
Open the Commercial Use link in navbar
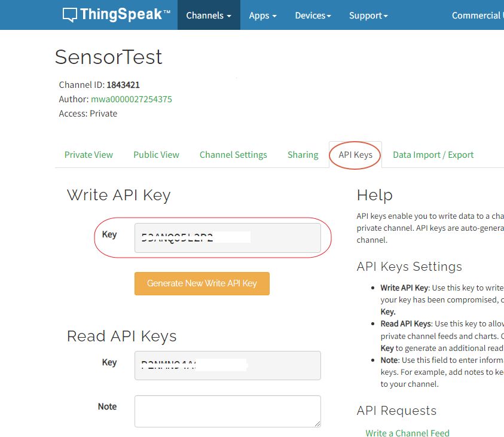point(478,15)
